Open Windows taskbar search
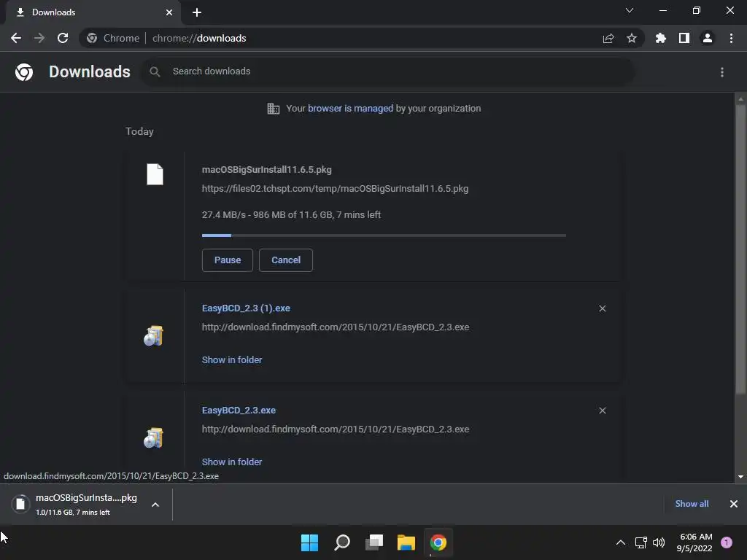The height and width of the screenshot is (560, 747). 342,542
